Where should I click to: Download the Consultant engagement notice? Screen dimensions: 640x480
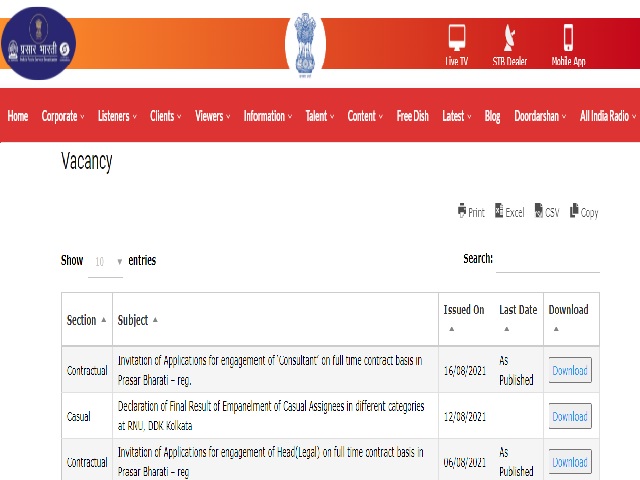[x=570, y=370]
